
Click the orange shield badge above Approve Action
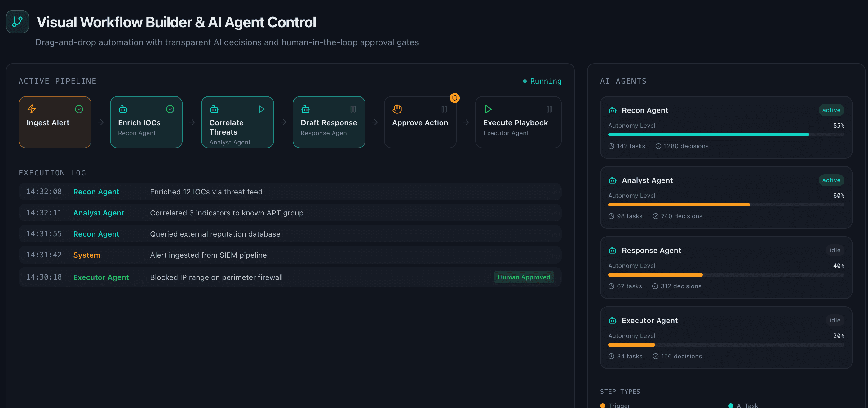click(x=455, y=98)
